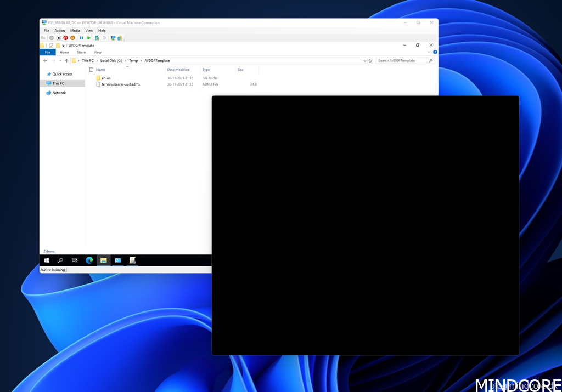
Task: Select This PC in navigation pane
Action: [58, 83]
